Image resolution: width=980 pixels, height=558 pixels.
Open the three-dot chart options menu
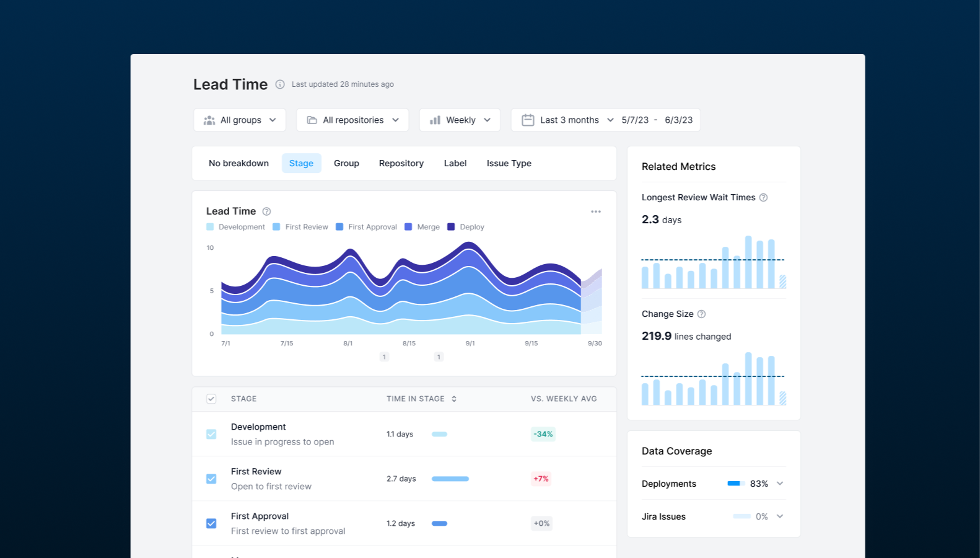(596, 211)
